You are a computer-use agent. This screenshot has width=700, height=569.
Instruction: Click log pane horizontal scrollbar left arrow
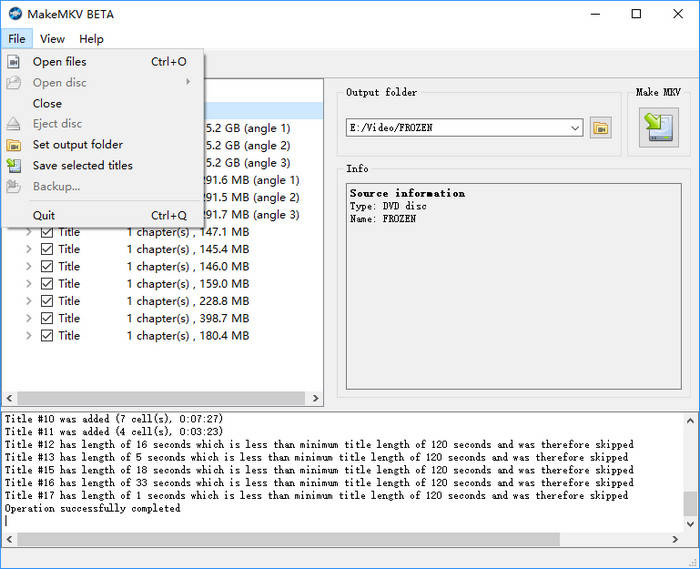tap(9, 540)
